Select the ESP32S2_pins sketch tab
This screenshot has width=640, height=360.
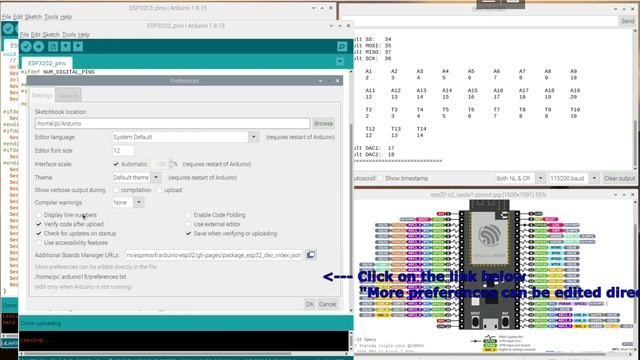click(x=47, y=63)
